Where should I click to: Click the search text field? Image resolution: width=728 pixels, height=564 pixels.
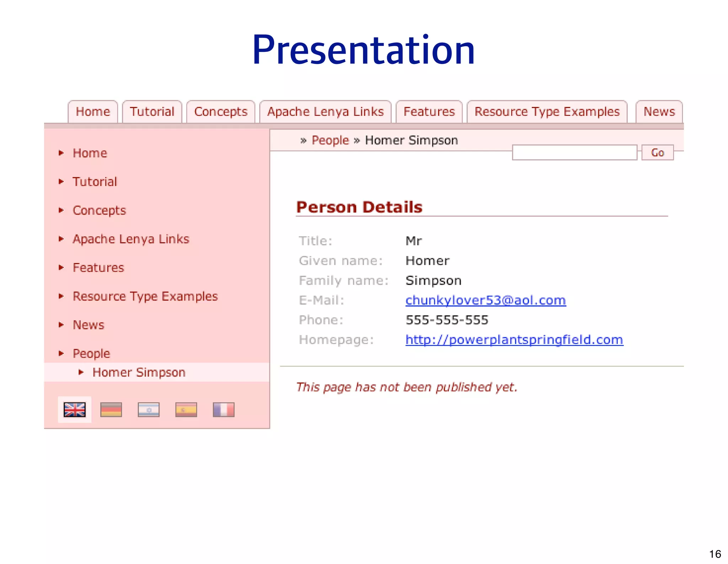click(x=574, y=153)
